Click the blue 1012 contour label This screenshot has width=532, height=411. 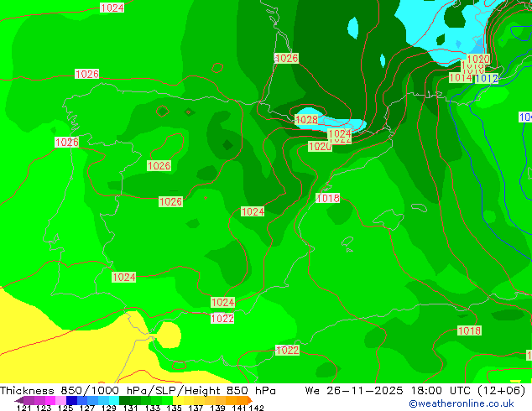pos(487,79)
